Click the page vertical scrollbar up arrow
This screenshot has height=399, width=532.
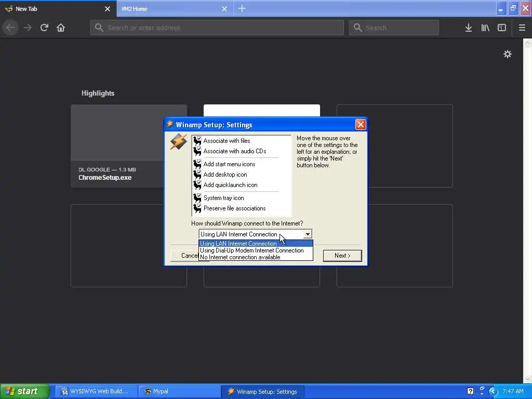click(x=527, y=43)
